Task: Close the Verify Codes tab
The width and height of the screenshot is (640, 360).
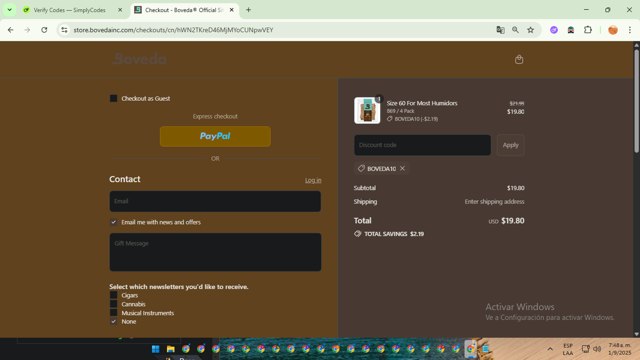Action: pos(120,10)
